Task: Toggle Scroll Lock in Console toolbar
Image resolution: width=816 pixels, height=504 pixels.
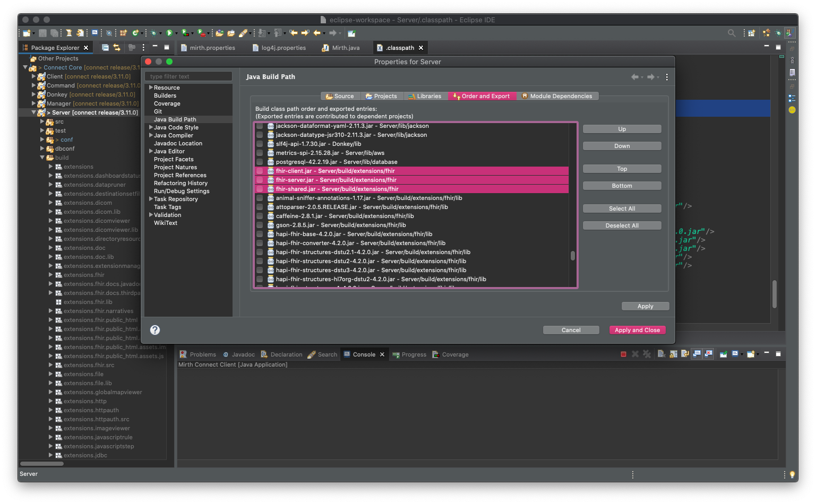Action: (673, 354)
